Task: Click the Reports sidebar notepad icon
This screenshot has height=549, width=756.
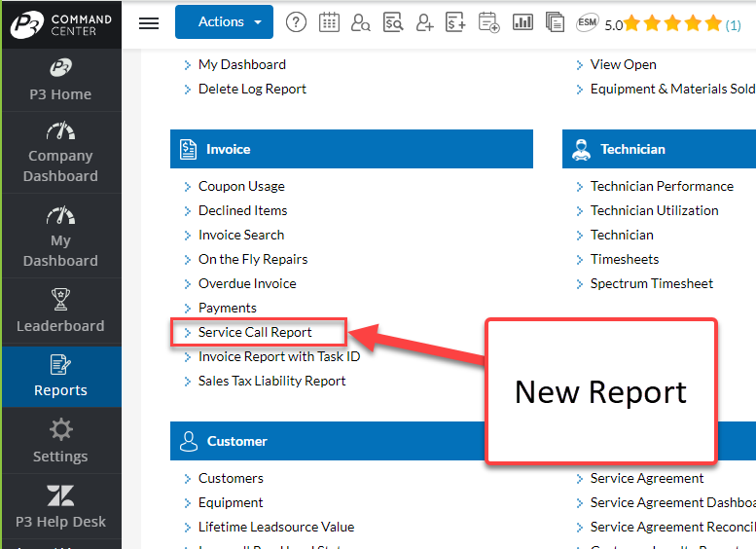Action: [x=60, y=365]
